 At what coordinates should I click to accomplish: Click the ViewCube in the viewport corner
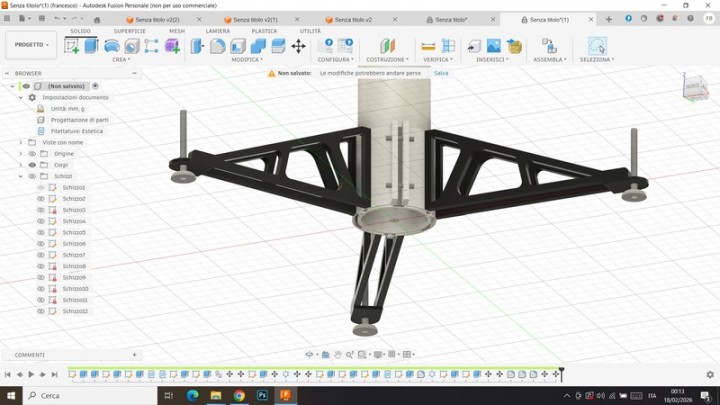[x=694, y=87]
